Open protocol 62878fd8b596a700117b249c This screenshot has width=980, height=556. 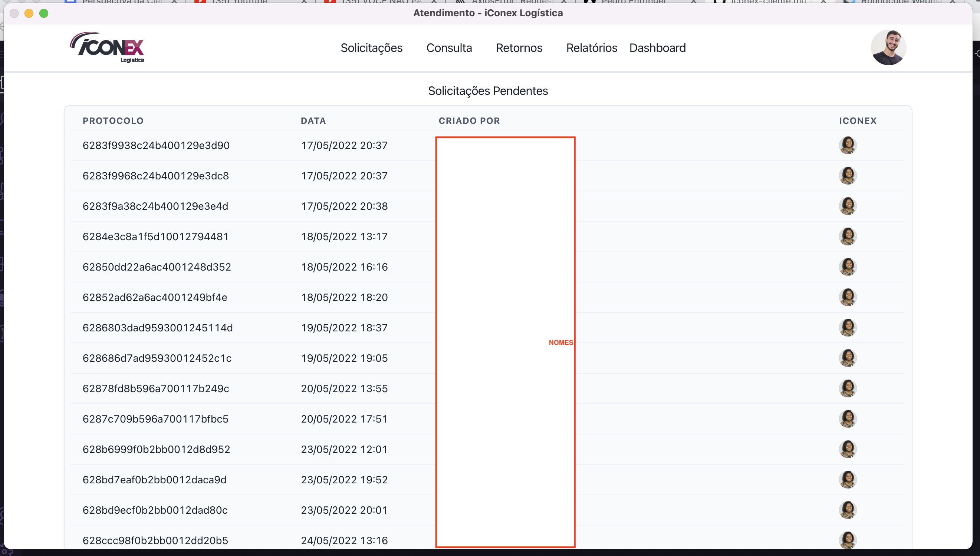156,388
